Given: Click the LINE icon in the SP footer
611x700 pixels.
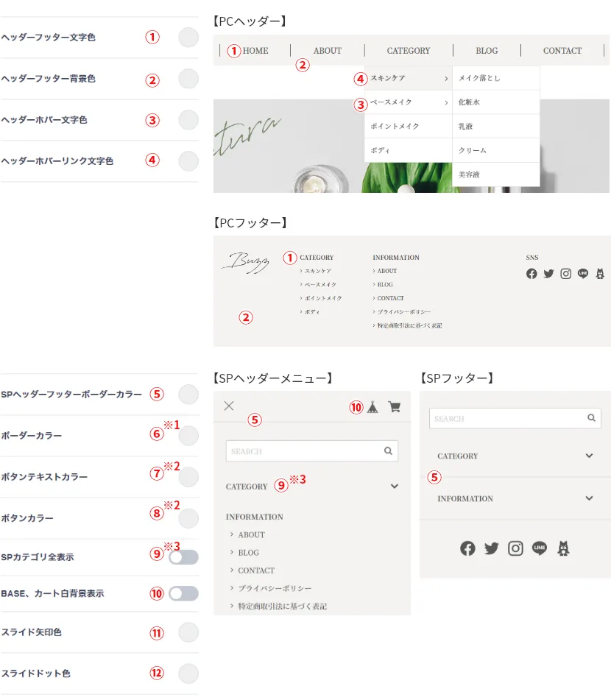Looking at the screenshot, I should [539, 548].
